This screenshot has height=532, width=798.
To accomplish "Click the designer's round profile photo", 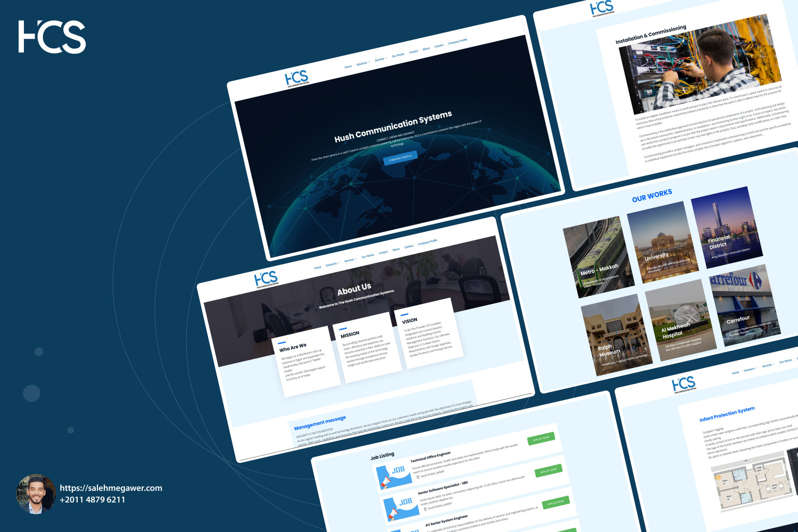I will point(36,494).
